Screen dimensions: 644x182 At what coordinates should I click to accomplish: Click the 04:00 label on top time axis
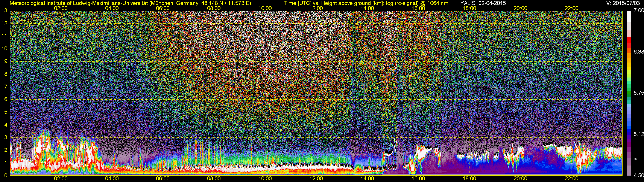point(112,8)
